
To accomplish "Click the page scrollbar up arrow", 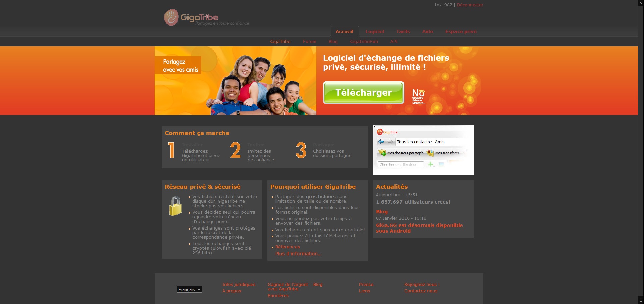I will 641,3.
